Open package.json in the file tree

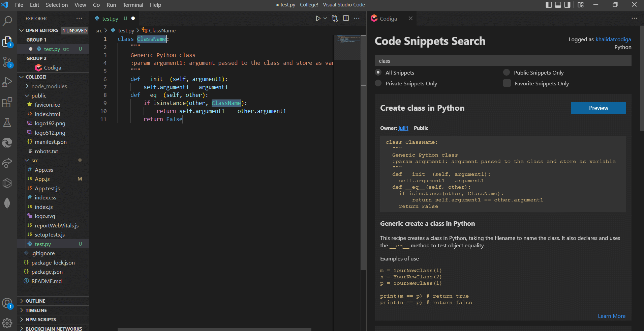coord(47,272)
